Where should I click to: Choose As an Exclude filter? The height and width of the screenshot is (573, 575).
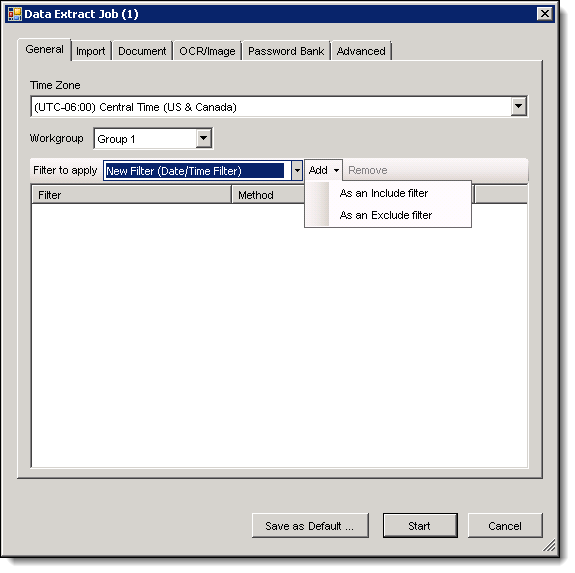(x=388, y=215)
